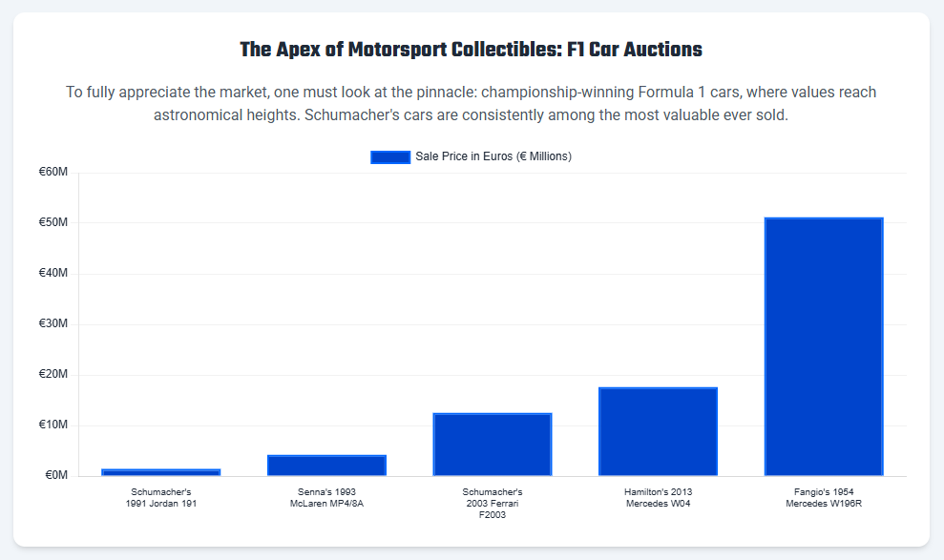Screen dimensions: 944x560
Task: Click the description paragraph under the title
Action: (x=472, y=104)
